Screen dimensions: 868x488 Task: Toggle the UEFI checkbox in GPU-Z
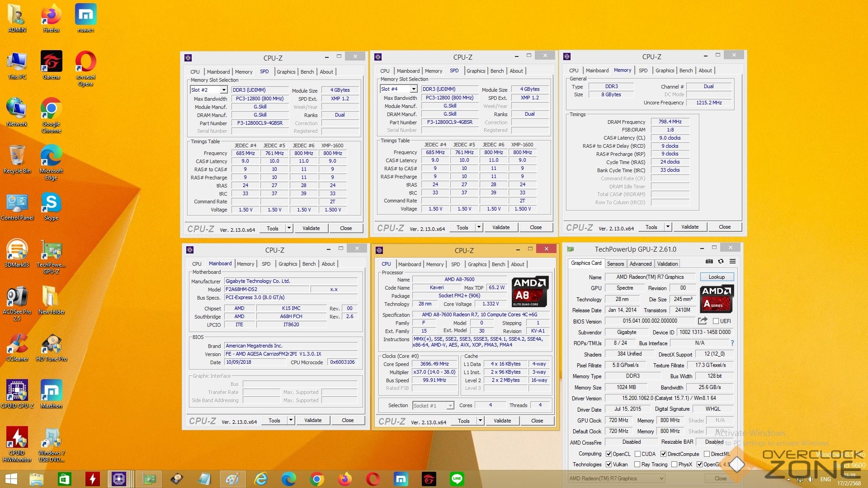(716, 321)
